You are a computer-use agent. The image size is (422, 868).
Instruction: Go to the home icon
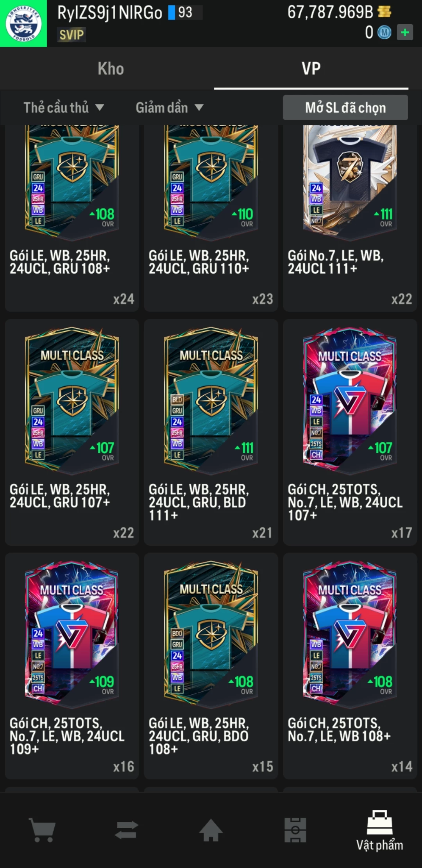pyautogui.click(x=211, y=830)
